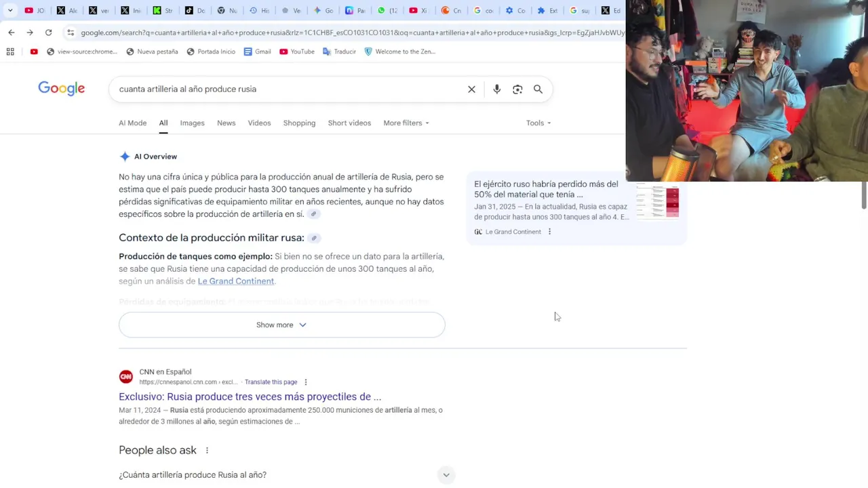868x488 pixels.
Task: Open the tab search dropdown arrow
Action: point(10,10)
